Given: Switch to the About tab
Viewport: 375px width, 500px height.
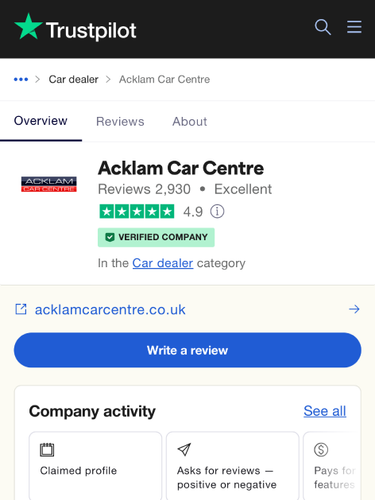Looking at the screenshot, I should coord(190,121).
